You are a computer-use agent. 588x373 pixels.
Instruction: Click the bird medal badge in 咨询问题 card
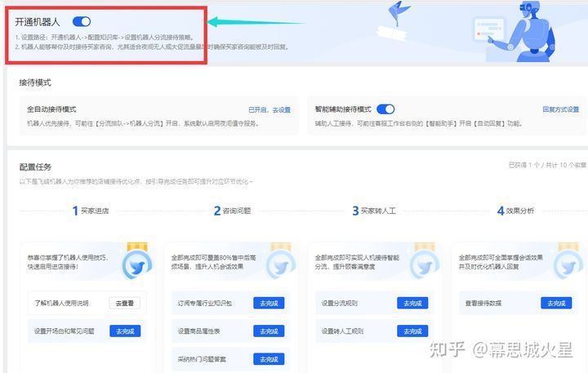click(x=280, y=263)
